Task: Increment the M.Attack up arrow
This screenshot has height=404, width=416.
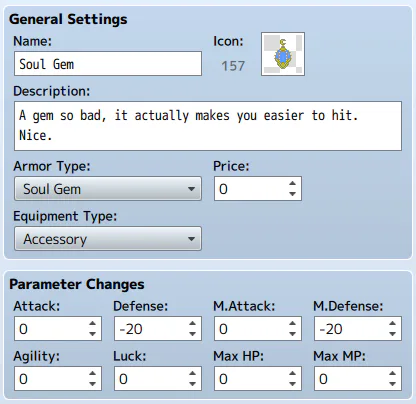Action: 292,323
